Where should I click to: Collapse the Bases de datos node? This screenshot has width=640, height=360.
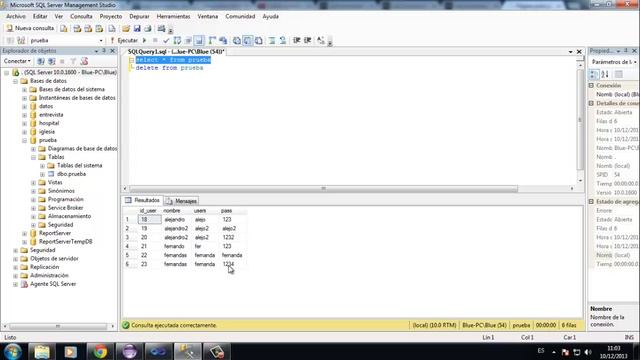[x=16, y=81]
